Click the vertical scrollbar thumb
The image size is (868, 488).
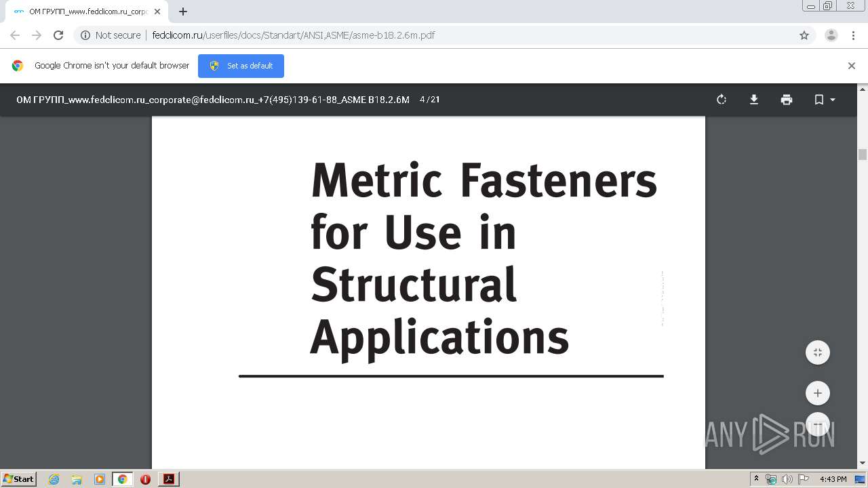pyautogui.click(x=863, y=155)
